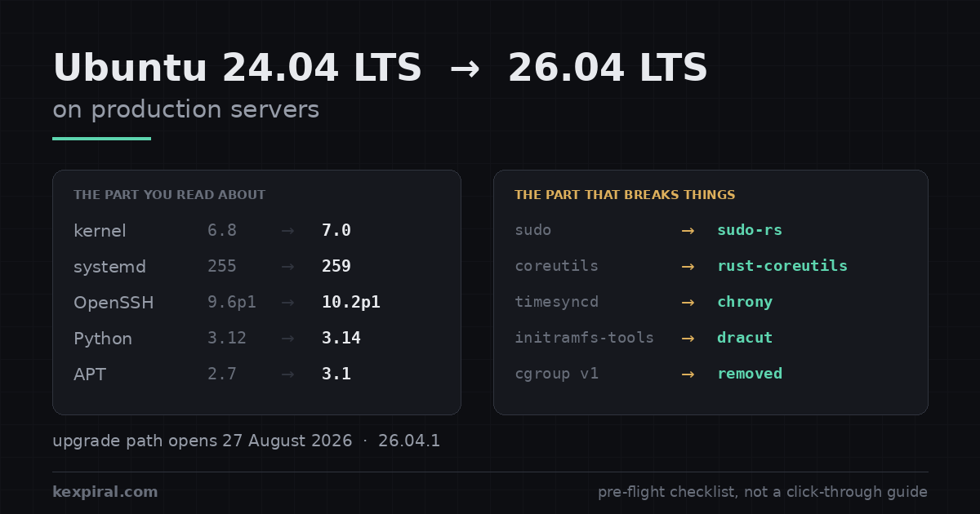
Task: Click the 'chrony' replacement text
Action: (x=745, y=302)
